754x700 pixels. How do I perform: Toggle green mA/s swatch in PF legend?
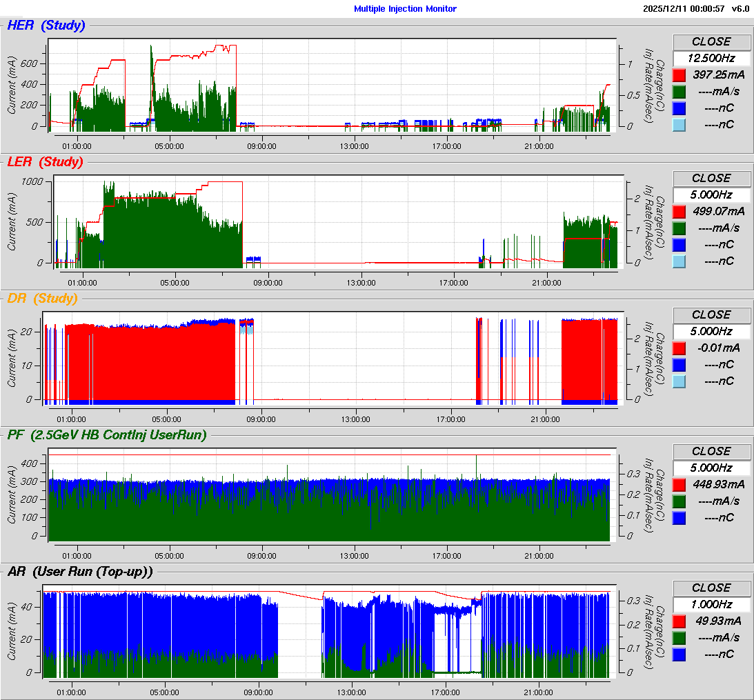[x=679, y=501]
